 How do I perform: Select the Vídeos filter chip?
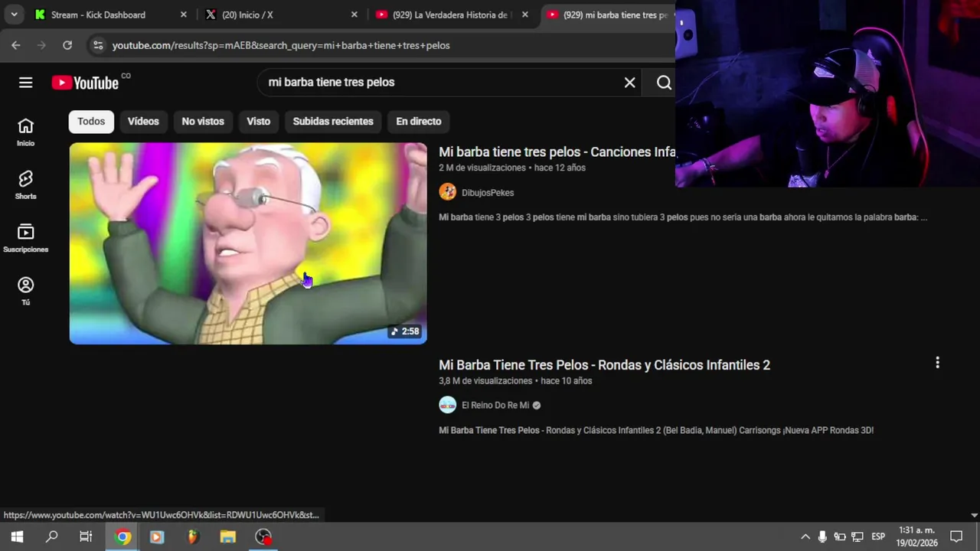click(x=143, y=121)
